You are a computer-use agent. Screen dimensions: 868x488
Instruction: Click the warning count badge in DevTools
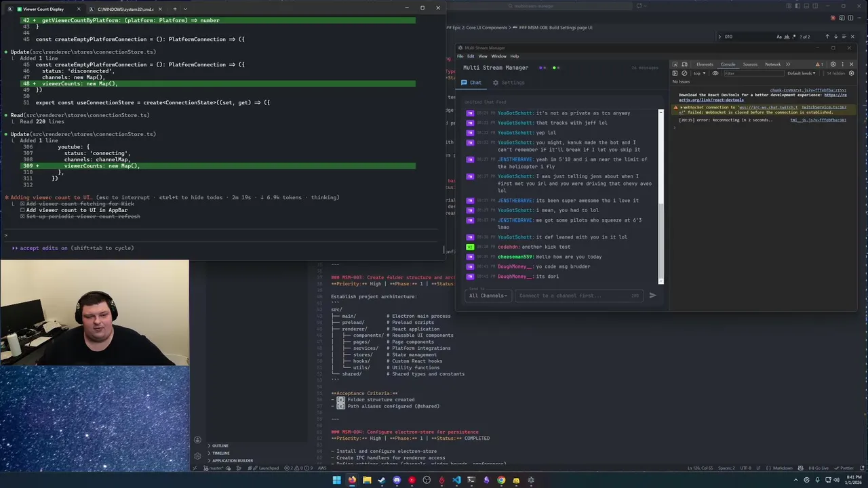point(819,64)
